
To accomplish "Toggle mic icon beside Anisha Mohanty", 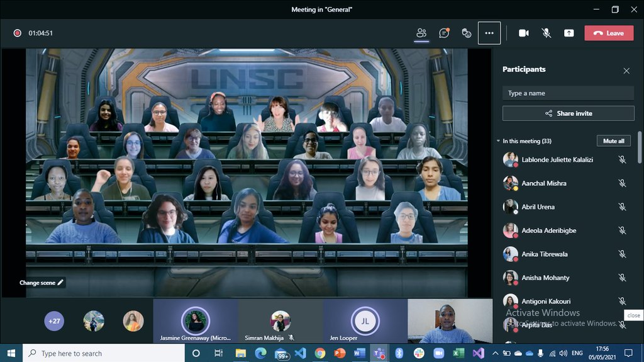I will pos(622,278).
